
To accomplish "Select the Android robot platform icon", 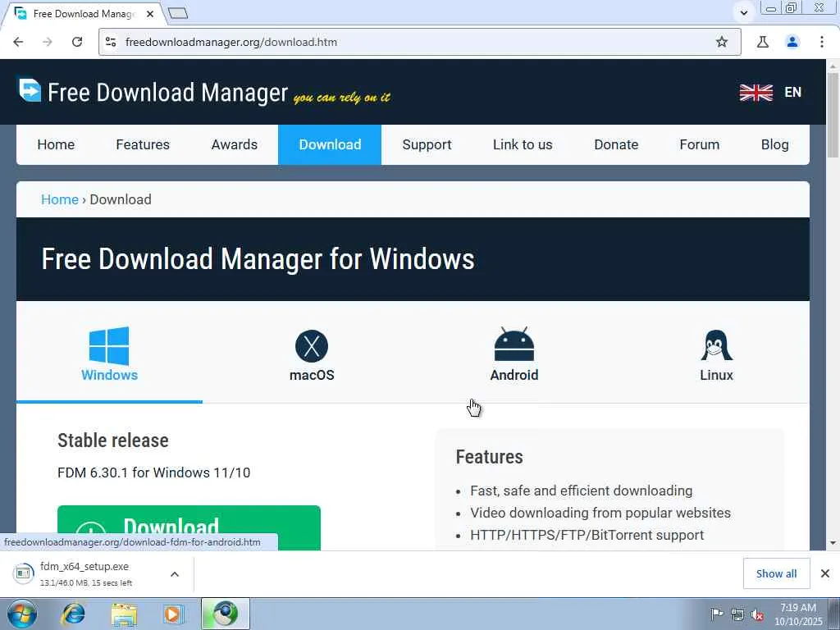I will point(514,345).
